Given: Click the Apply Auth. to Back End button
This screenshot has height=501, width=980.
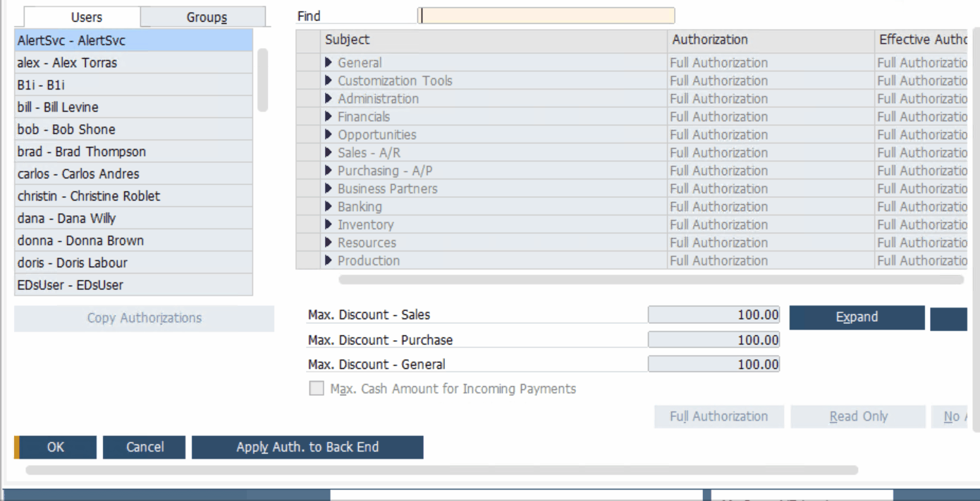Looking at the screenshot, I should (308, 447).
